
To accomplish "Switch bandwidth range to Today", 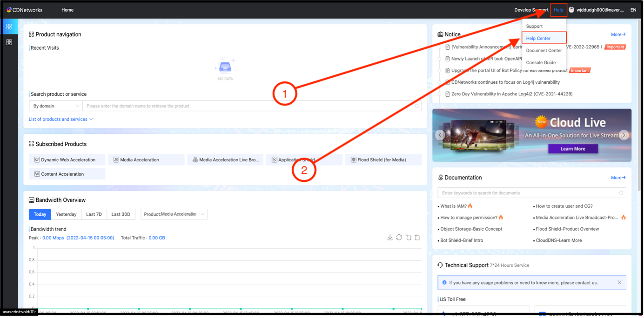I will [x=40, y=214].
